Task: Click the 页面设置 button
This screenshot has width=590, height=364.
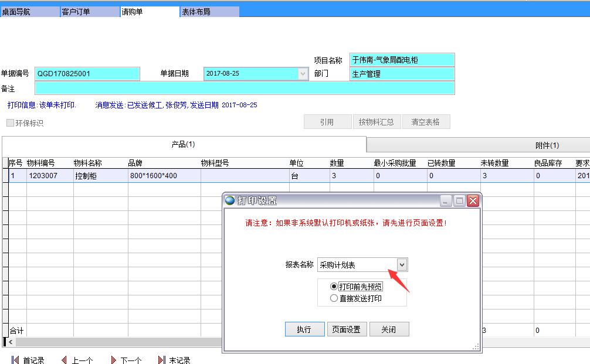Action: pyautogui.click(x=347, y=329)
